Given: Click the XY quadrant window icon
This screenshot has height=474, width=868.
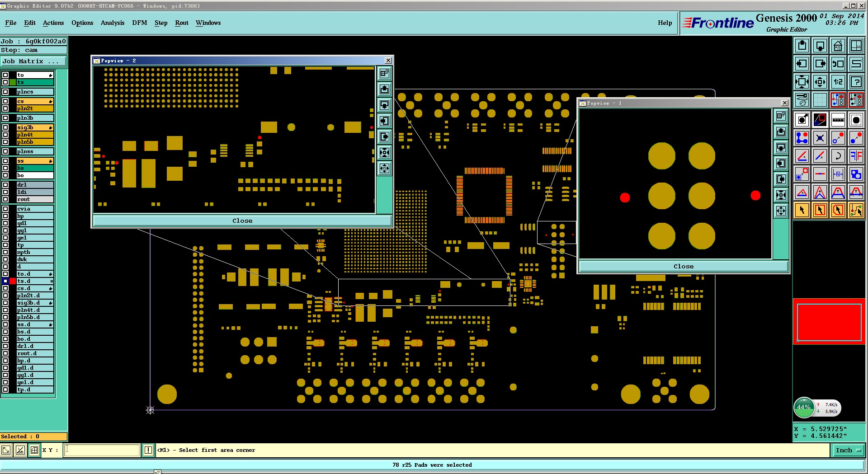Looking at the screenshot, I should (856, 46).
